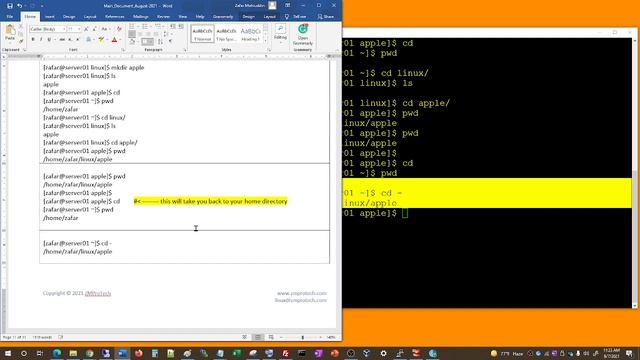Apply the red font color
The width and height of the screenshot is (640, 360).
[114, 40]
